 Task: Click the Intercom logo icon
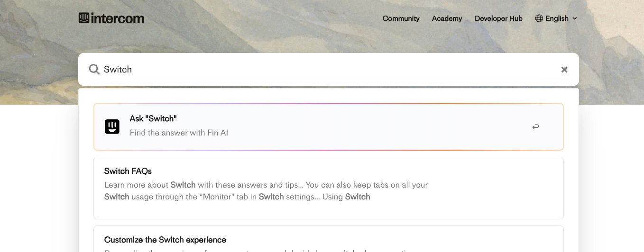point(84,18)
